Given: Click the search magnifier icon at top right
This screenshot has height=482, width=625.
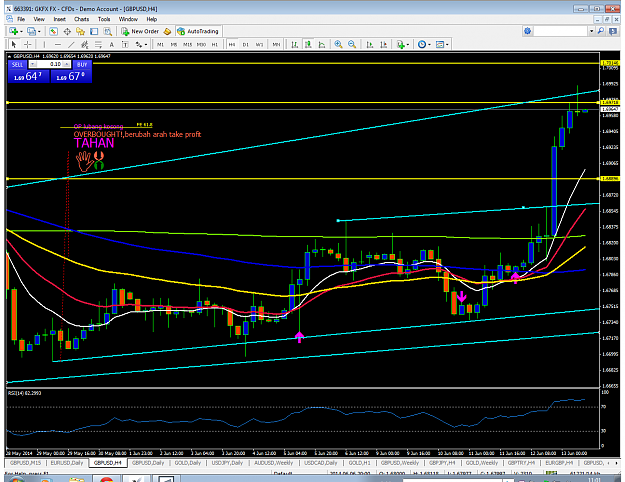Looking at the screenshot, I should pyautogui.click(x=601, y=31).
